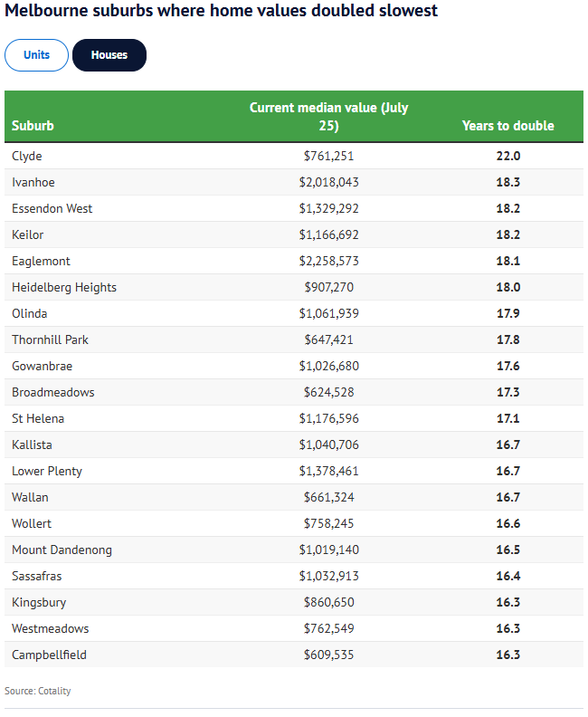Select the Heidelberg Heights suburb cell
The height and width of the screenshot is (717, 588).
pos(64,287)
